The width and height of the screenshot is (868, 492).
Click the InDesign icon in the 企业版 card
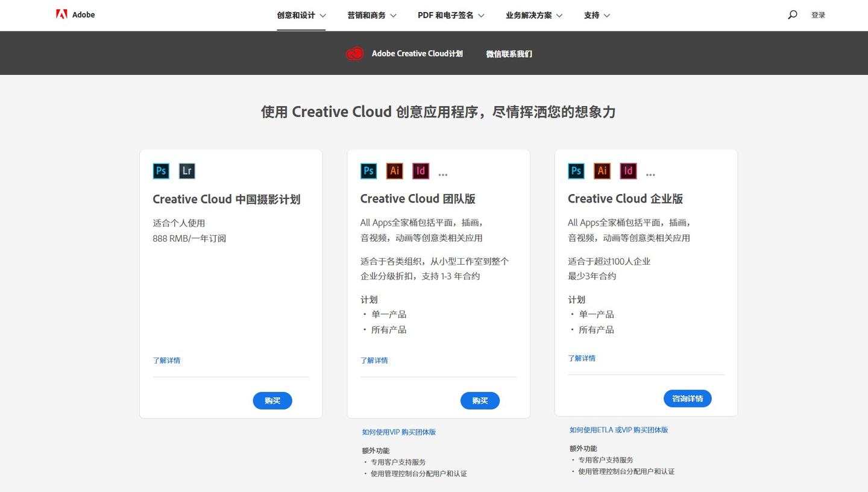coord(628,171)
